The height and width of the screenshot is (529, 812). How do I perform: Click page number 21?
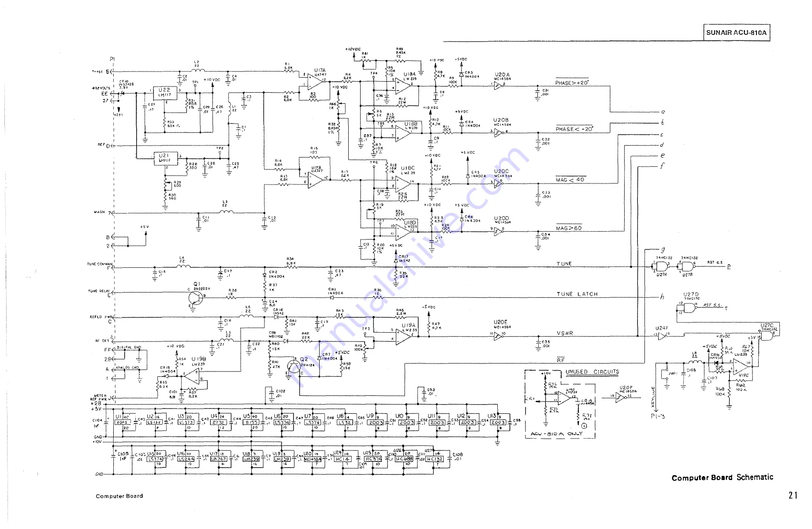tap(793, 495)
